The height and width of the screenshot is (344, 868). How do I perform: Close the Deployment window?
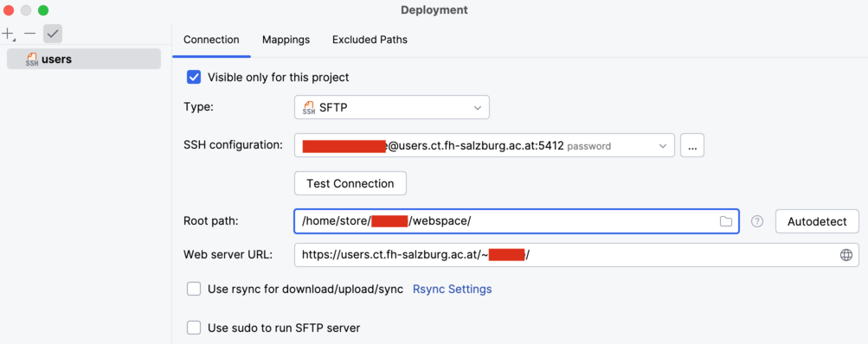(x=9, y=10)
